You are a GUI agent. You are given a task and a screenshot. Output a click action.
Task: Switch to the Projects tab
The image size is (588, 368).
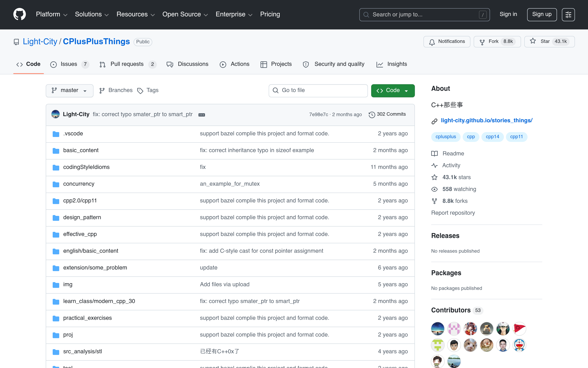tap(276, 64)
